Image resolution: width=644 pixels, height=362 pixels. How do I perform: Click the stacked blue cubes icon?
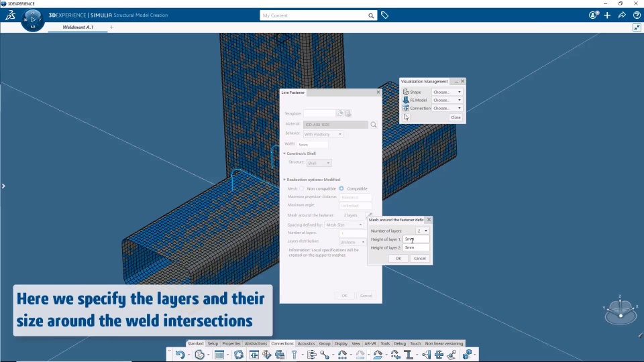tap(467, 355)
